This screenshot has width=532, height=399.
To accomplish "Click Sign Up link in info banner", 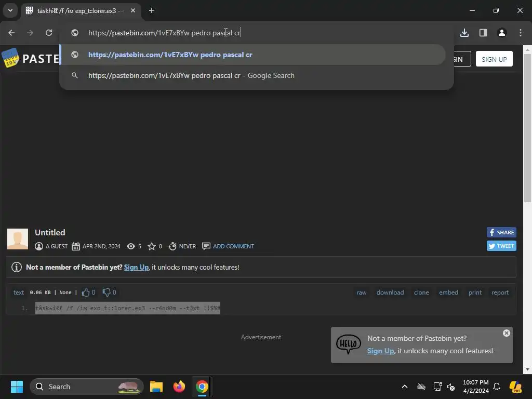I will 136,268.
